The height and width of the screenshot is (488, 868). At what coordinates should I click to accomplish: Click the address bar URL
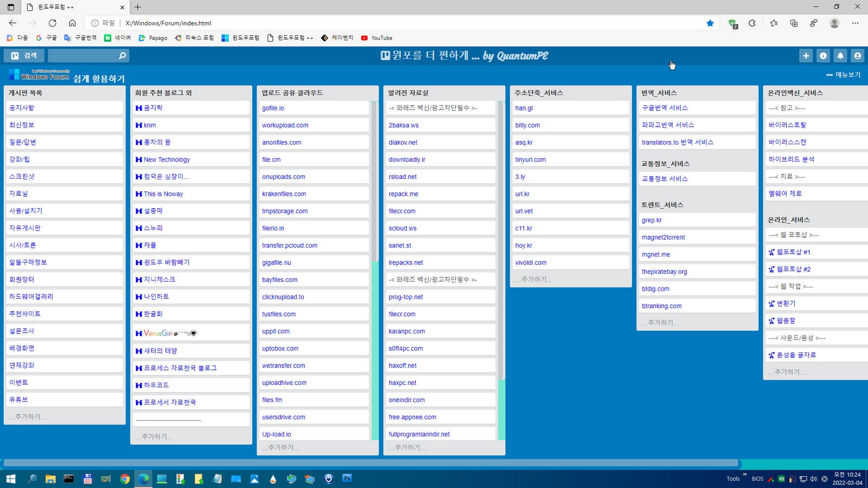[168, 23]
